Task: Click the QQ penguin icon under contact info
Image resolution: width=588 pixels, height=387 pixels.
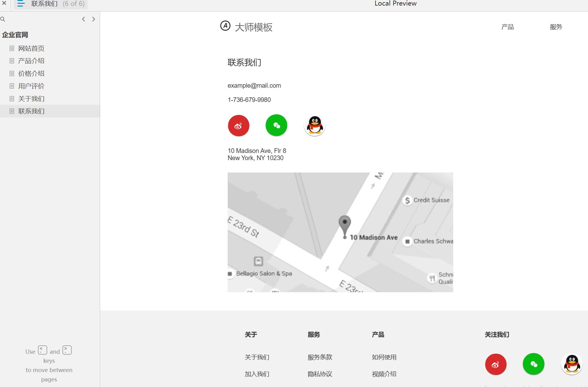Action: click(x=314, y=126)
